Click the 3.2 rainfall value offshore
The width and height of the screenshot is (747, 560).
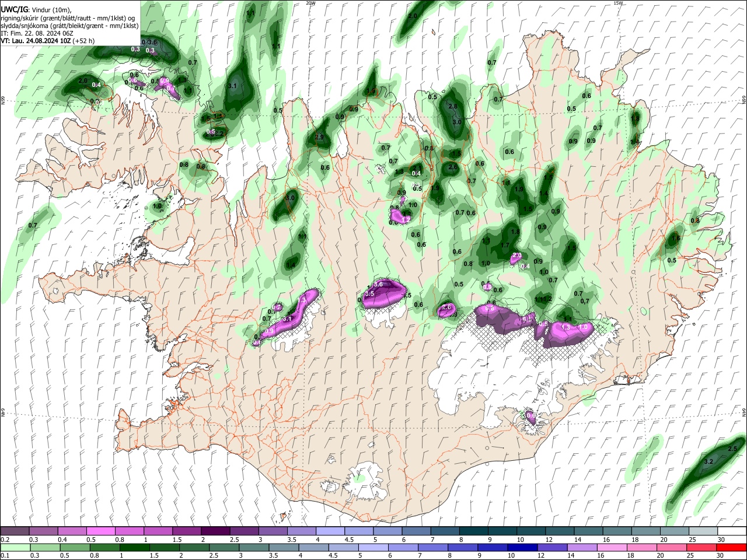tap(708, 461)
